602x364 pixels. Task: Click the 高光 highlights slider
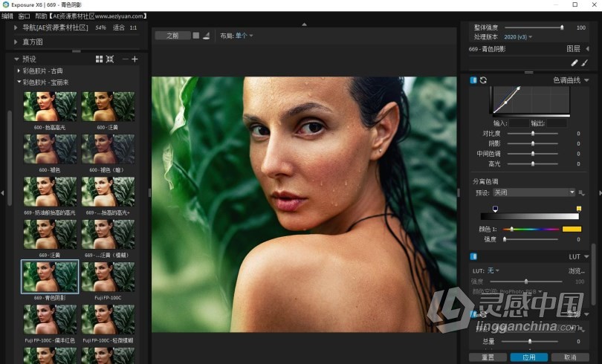[x=532, y=163]
